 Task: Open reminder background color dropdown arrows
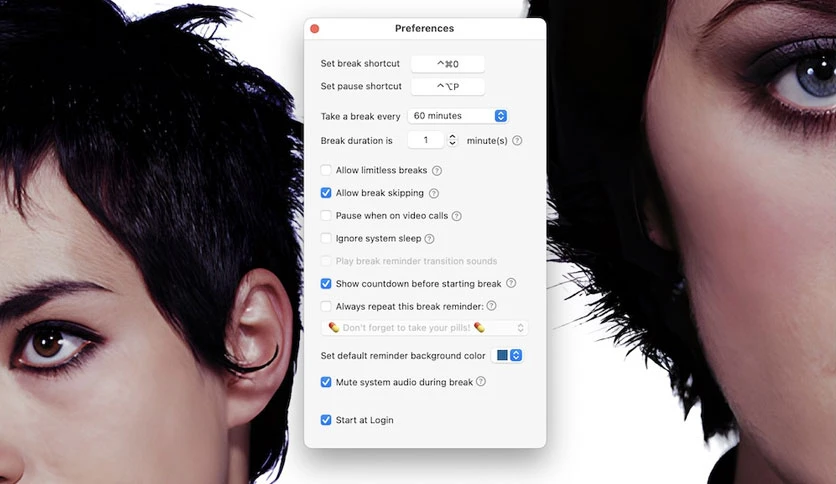[x=516, y=355]
